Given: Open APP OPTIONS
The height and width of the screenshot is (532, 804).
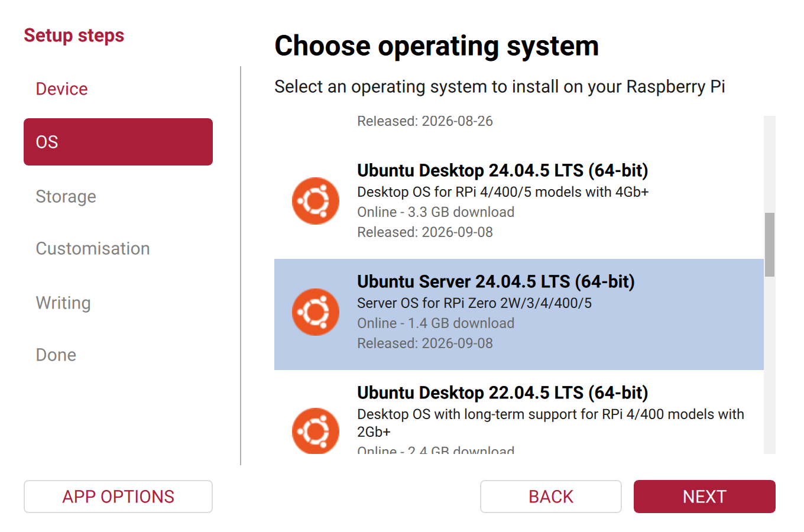Looking at the screenshot, I should 118,497.
